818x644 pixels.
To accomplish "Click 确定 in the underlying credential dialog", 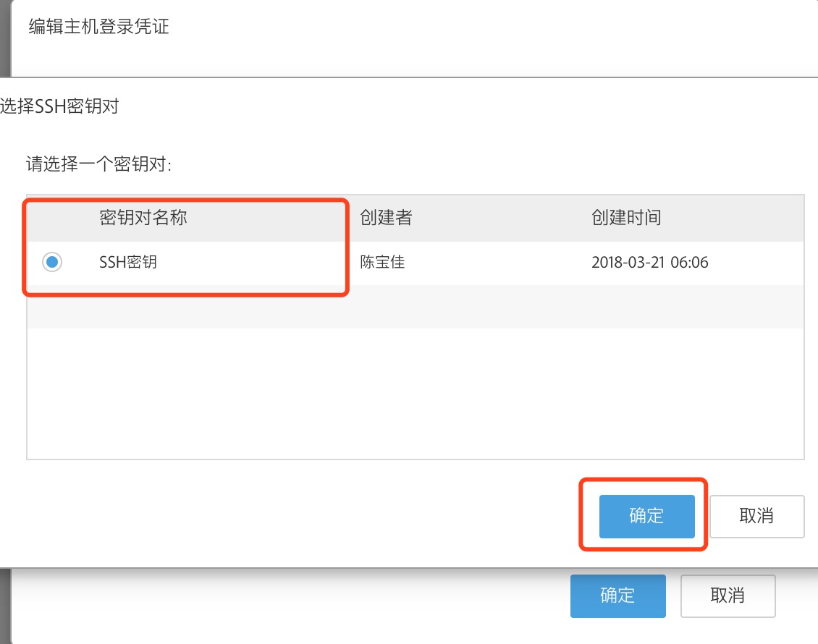I will (x=617, y=596).
